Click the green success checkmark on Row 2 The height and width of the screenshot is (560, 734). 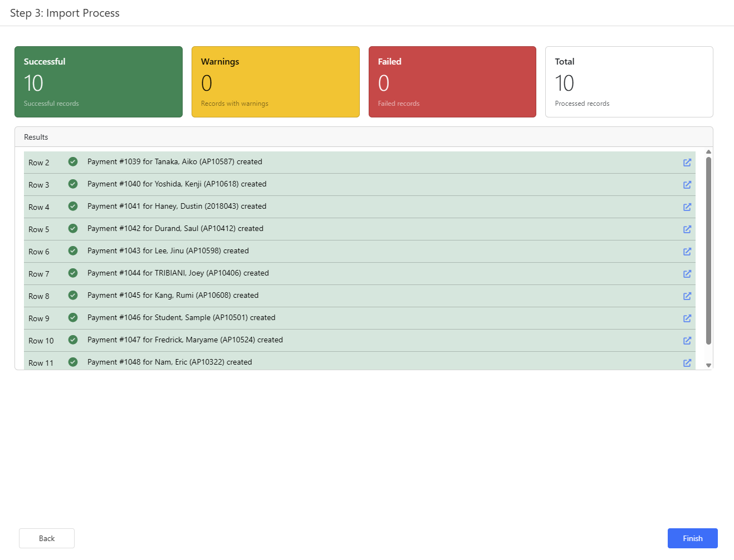(73, 162)
